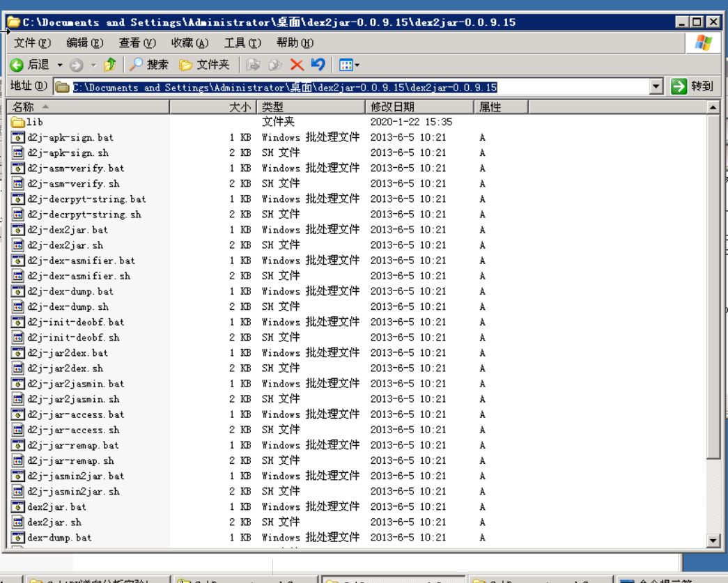The width and height of the screenshot is (728, 583).
Task: Click the file list scroll down arrow
Action: 713,540
